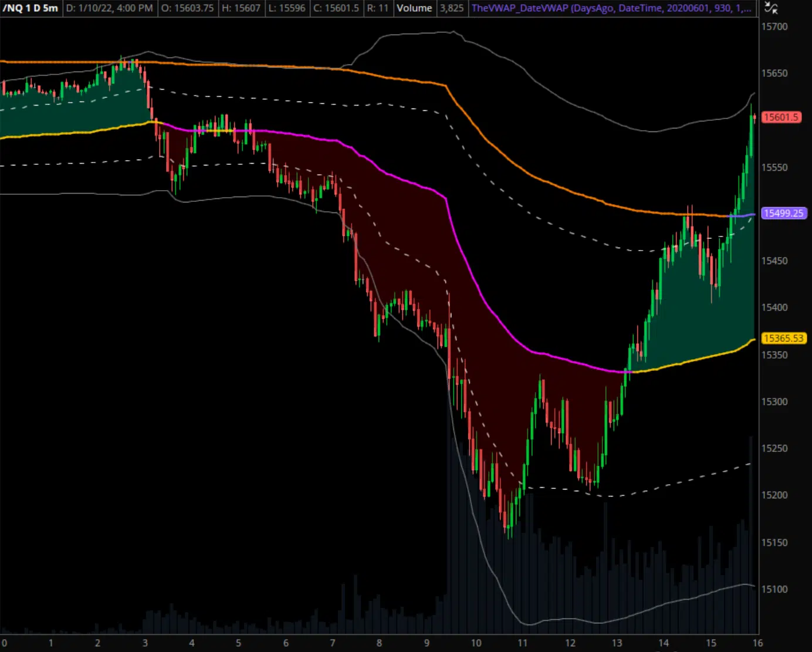Click hour 10 on the time axis
The image size is (812, 652).
(476, 643)
